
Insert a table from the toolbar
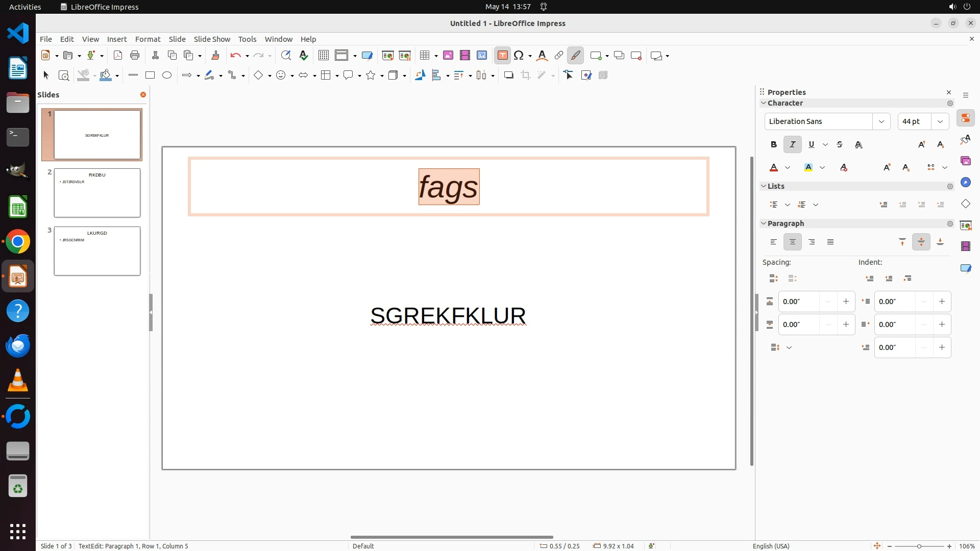pyautogui.click(x=424, y=56)
